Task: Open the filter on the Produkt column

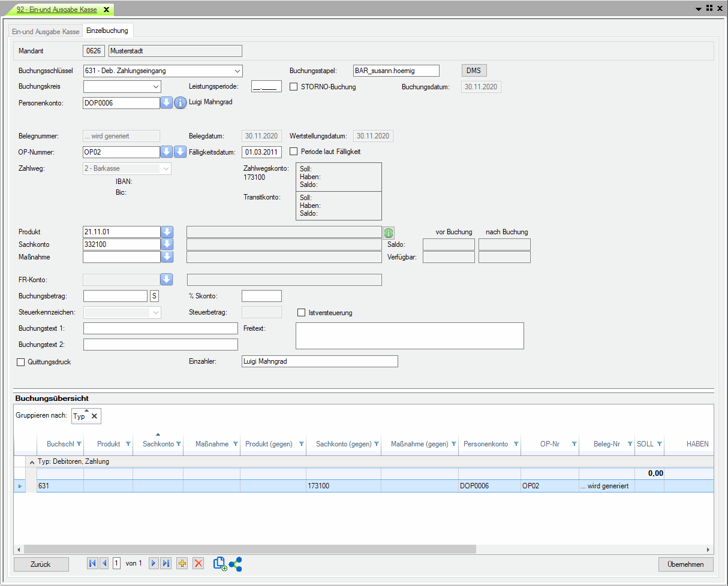Action: [x=128, y=444]
